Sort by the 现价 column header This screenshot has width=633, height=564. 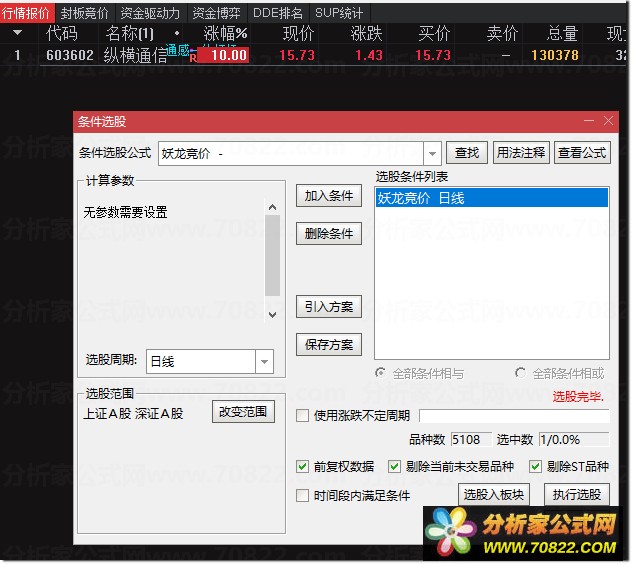pos(298,33)
